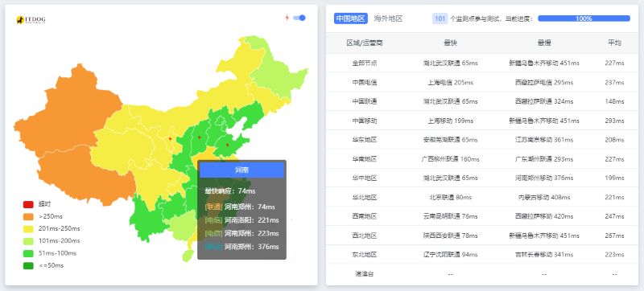Viewport: 644px width, 291px height.
Task: Click 河南洛阳 221ms tooltip entry
Action: click(242, 220)
